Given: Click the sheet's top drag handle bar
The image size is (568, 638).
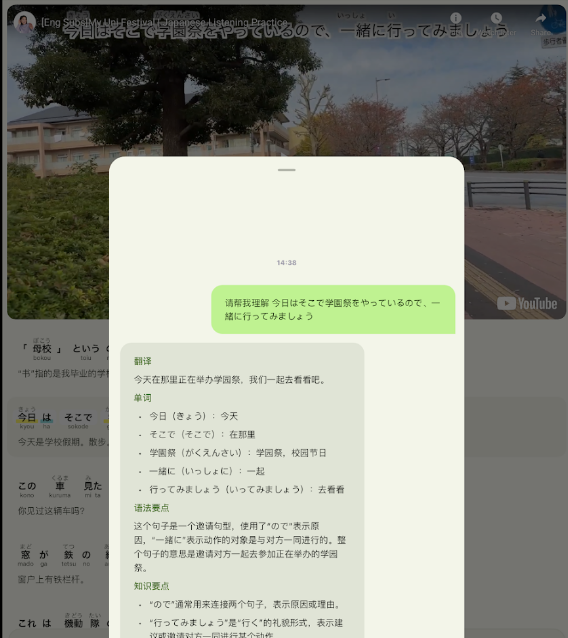Looking at the screenshot, I should point(286,170).
